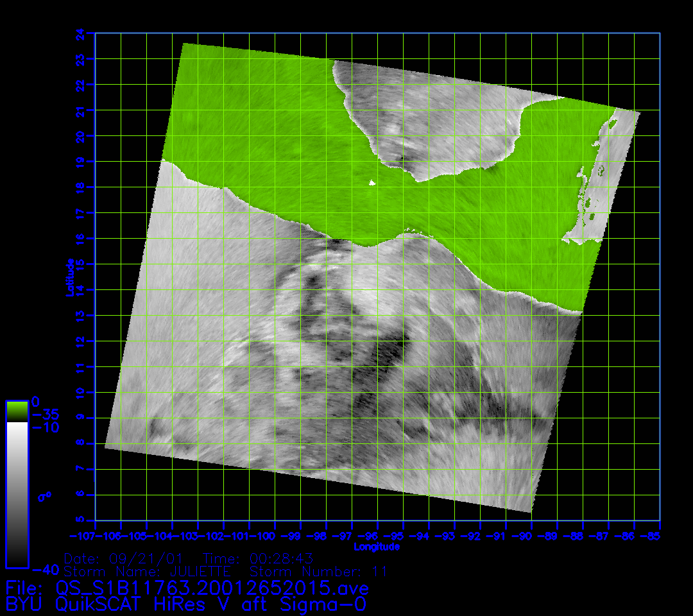Click the Longitude axis label
Image resolution: width=693 pixels, height=616 pixels.
377,547
